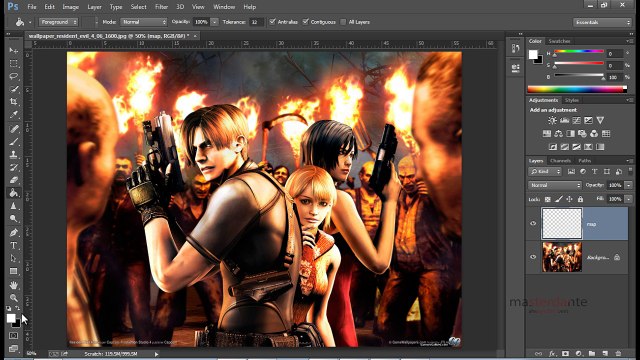Select the Hand tool
This screenshot has width=640, height=360.
(13, 285)
